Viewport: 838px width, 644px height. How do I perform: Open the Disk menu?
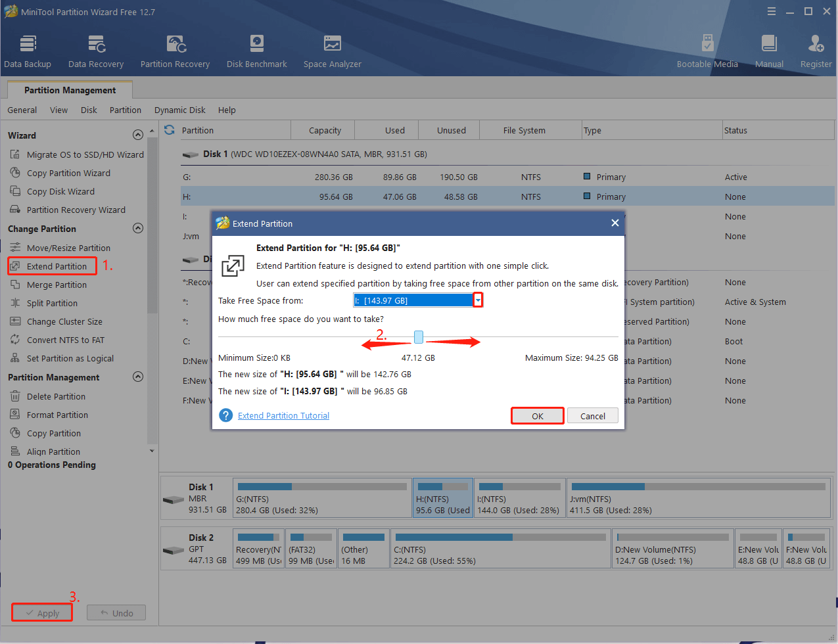[x=89, y=110]
